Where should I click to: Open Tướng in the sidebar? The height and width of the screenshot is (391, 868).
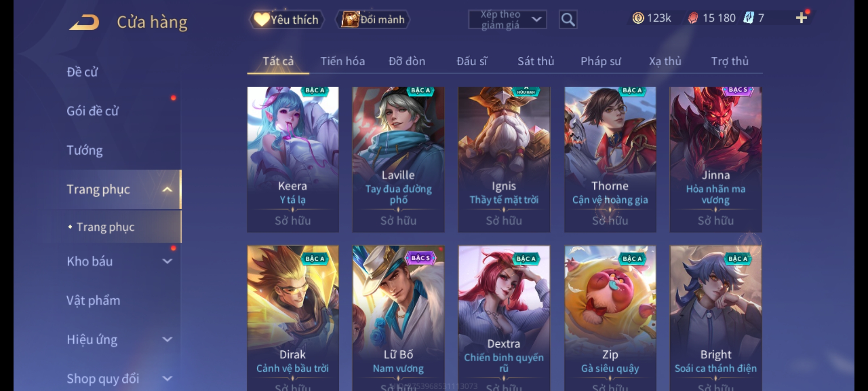[x=85, y=150]
